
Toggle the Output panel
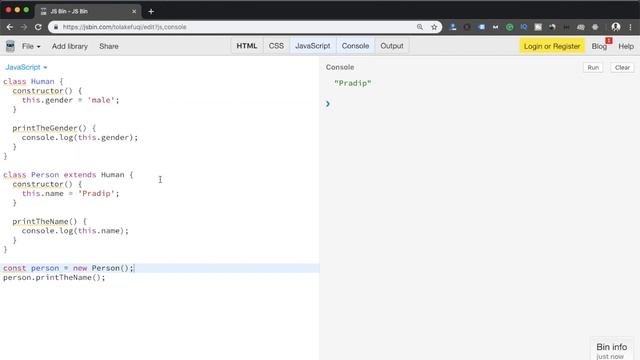click(x=392, y=46)
